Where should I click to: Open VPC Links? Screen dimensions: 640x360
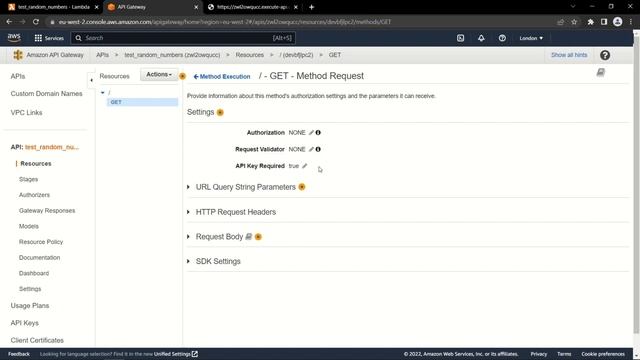click(x=26, y=113)
